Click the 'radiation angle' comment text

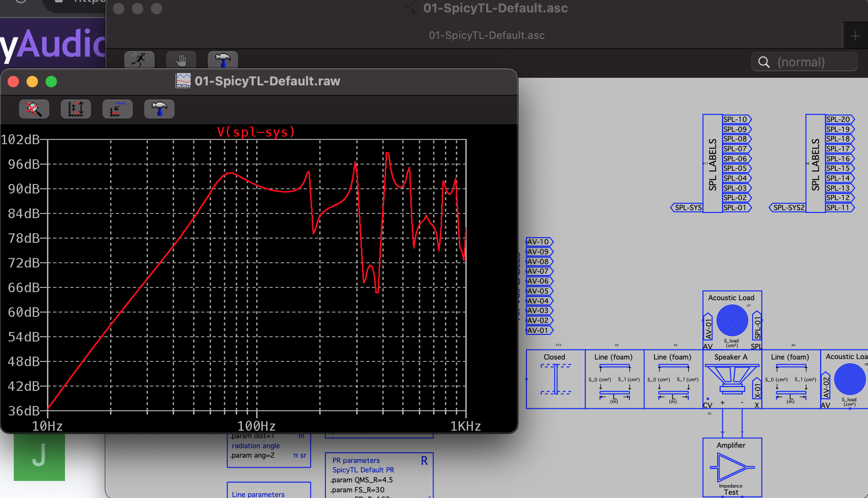(256, 446)
